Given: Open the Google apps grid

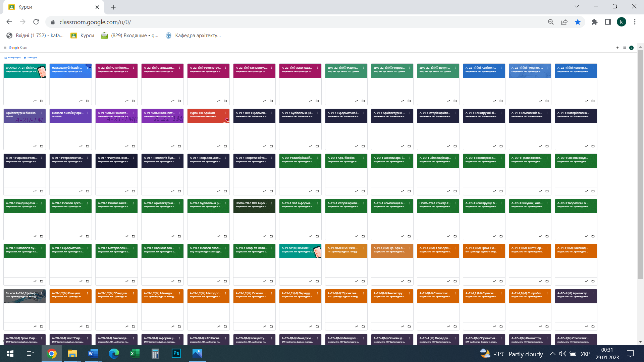Looking at the screenshot, I should pos(625,48).
